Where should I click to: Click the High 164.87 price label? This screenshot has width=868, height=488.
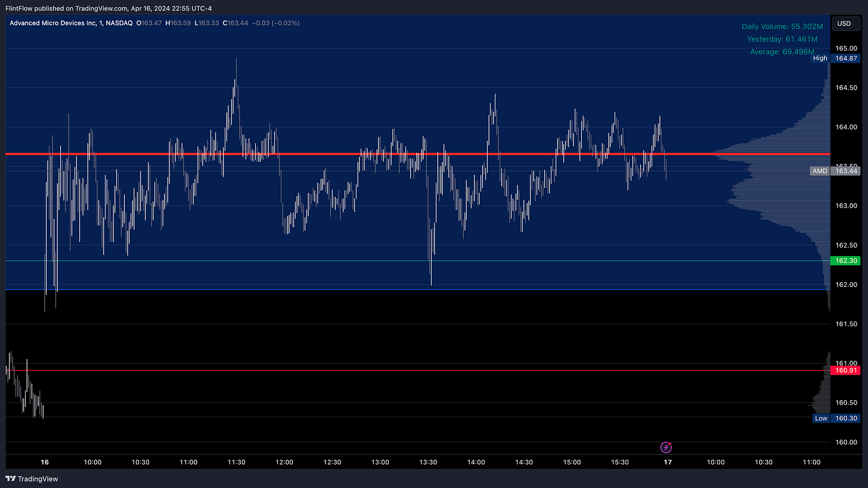click(836, 58)
